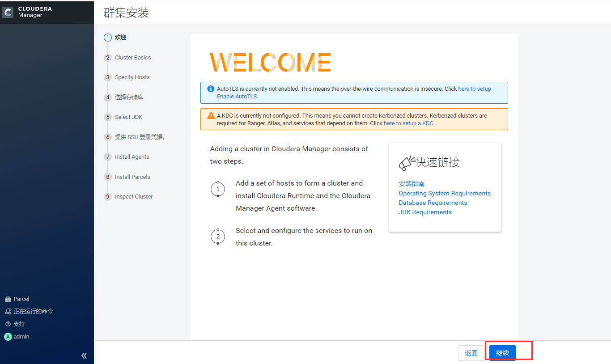The height and width of the screenshot is (364, 611).
Task: Go to step 7 Install Agents
Action: tap(127, 157)
